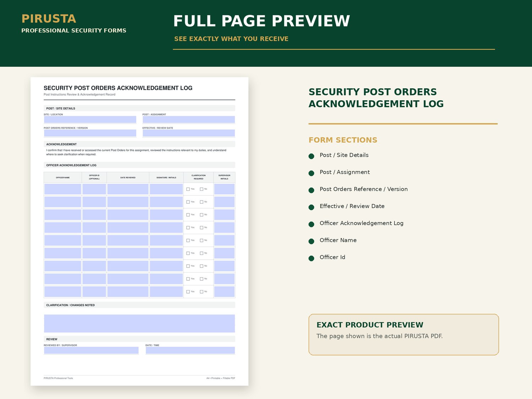The width and height of the screenshot is (532, 399).
Task: Tick No checkbox in first log row
Action: [x=201, y=189]
